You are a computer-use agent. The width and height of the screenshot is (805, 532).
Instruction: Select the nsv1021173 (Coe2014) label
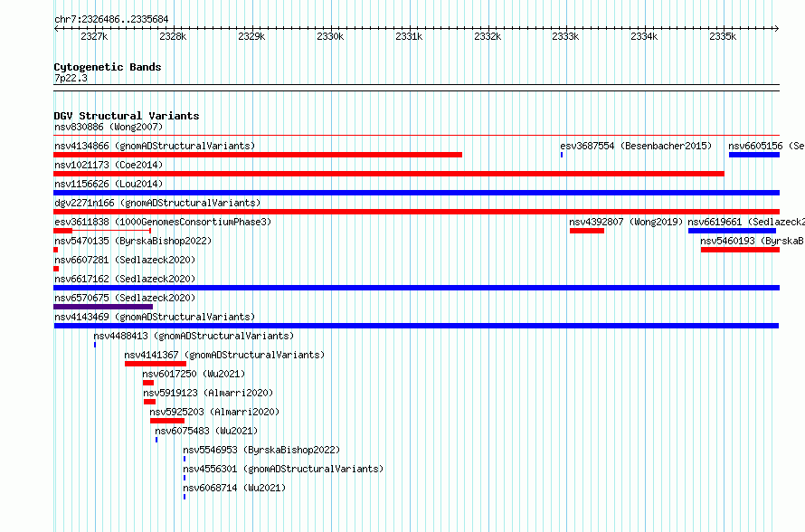(109, 165)
